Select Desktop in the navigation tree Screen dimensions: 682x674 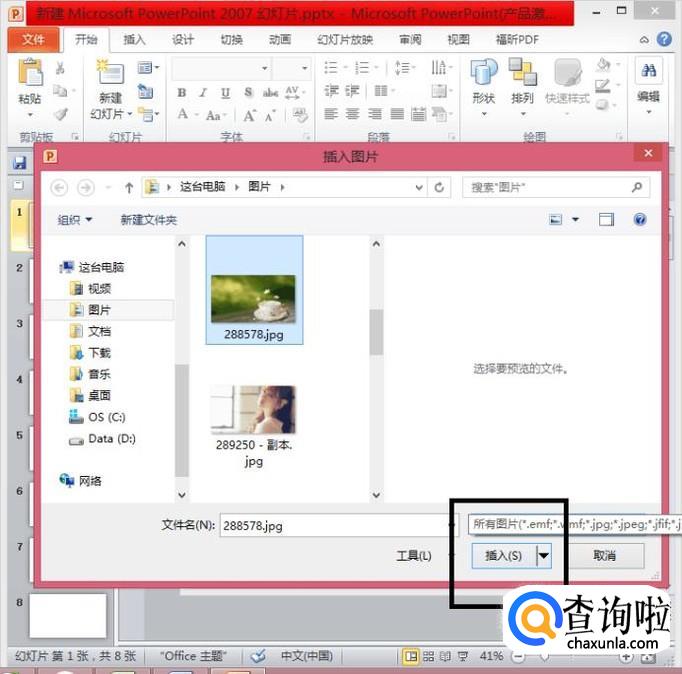pos(99,395)
